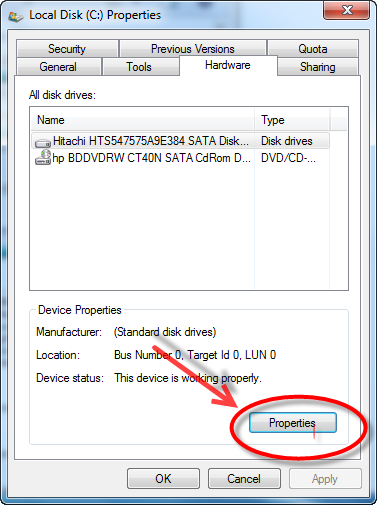This screenshot has height=505, width=377.
Task: Switch to the General tab
Action: coord(58,67)
